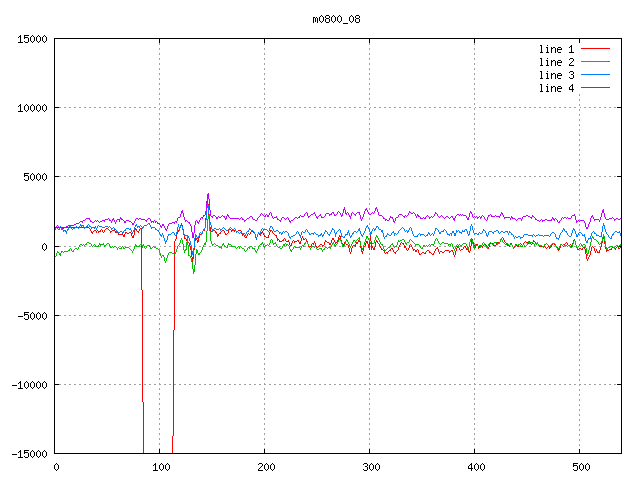Select the green line 2 legend swatch
This screenshot has height=480, width=640.
tap(595, 62)
